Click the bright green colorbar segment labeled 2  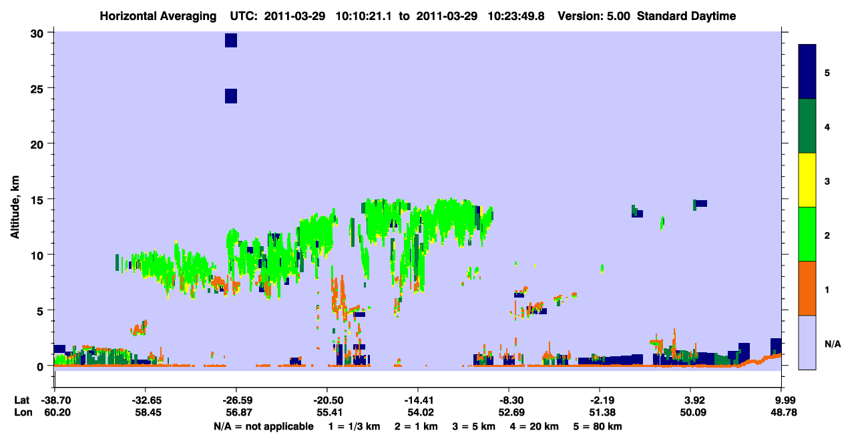click(x=807, y=234)
